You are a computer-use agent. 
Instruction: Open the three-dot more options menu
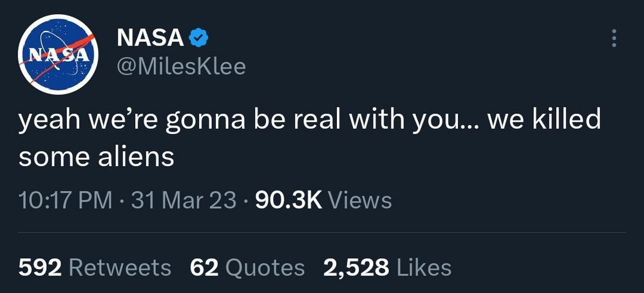click(614, 39)
